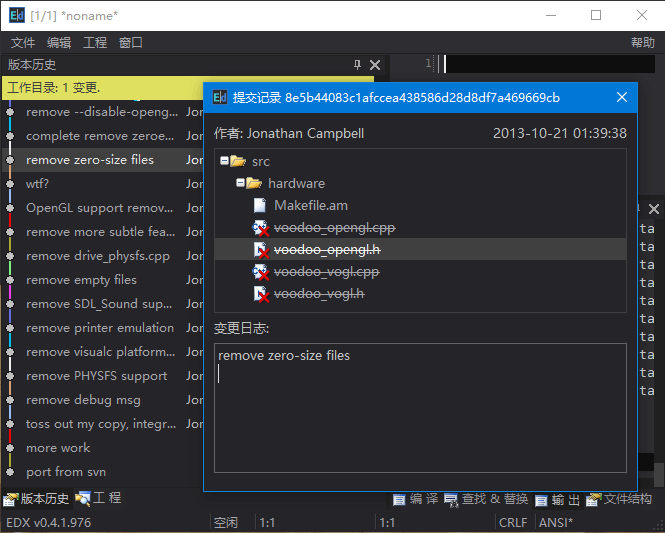The height and width of the screenshot is (533, 665).
Task: Click the commit date 2013-10-21 01:39:38
Action: pyautogui.click(x=559, y=134)
